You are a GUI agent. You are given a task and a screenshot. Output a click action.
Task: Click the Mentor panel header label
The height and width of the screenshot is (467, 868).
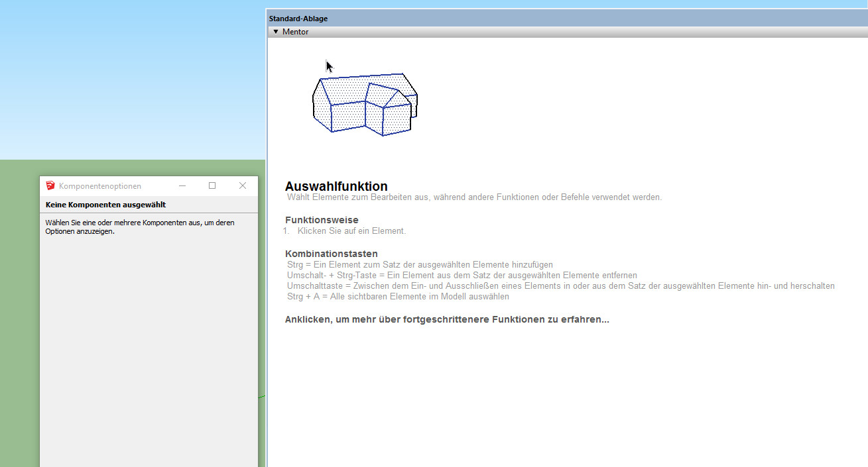(295, 32)
